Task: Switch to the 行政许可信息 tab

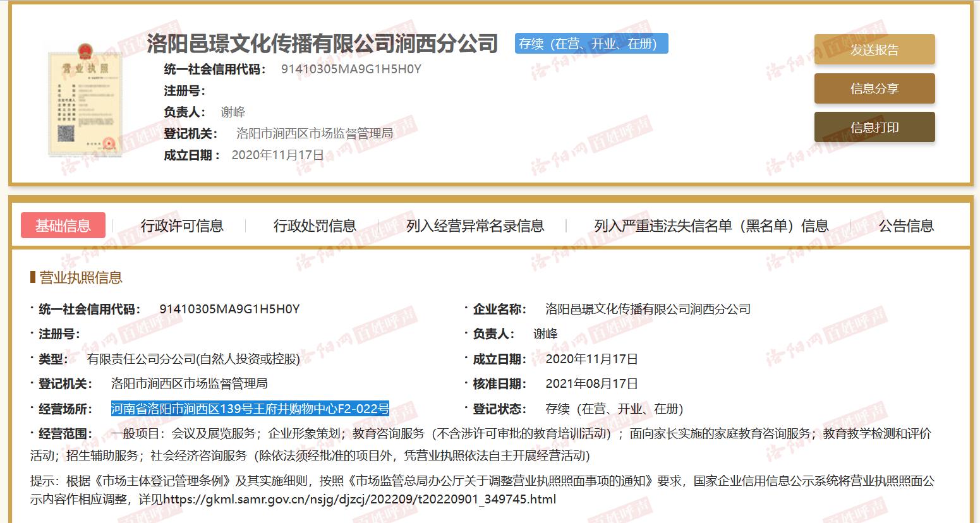Action: pyautogui.click(x=182, y=225)
